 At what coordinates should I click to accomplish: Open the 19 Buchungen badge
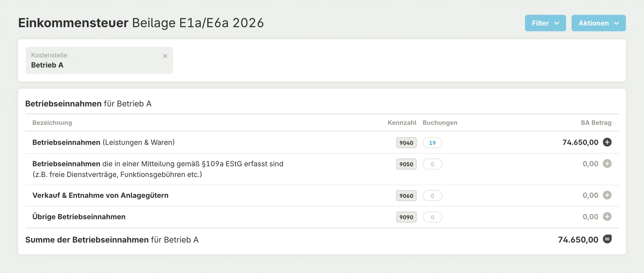click(432, 143)
